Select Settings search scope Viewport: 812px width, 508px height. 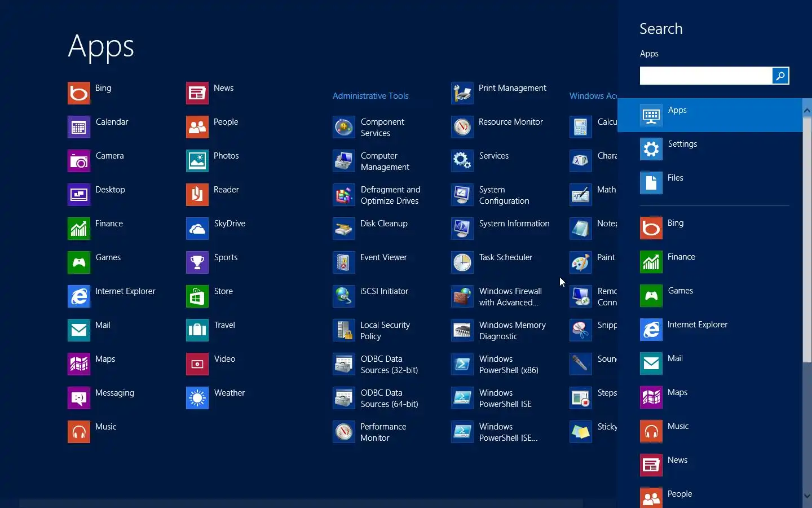(x=710, y=149)
